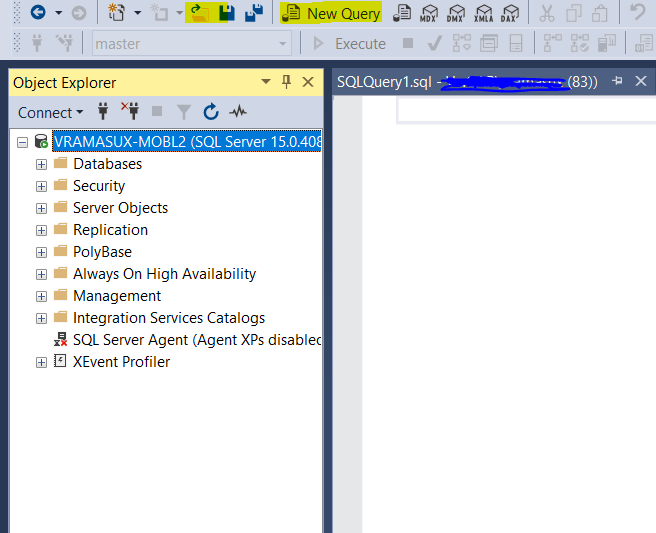Click the Disconnect icon in Object Explorer
Screen dimensions: 656x533
click(130, 111)
